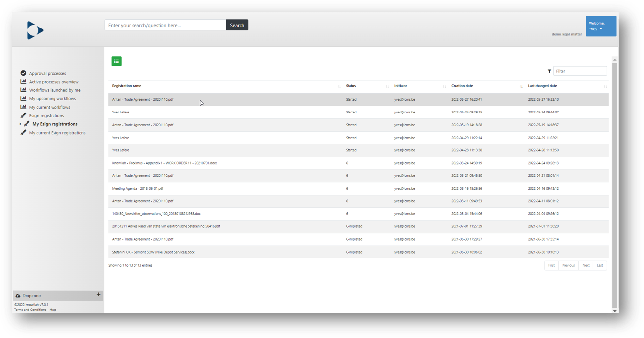This screenshot has width=644, height=338.
Task: Click the Esign registrations pen icon
Action: (23, 115)
